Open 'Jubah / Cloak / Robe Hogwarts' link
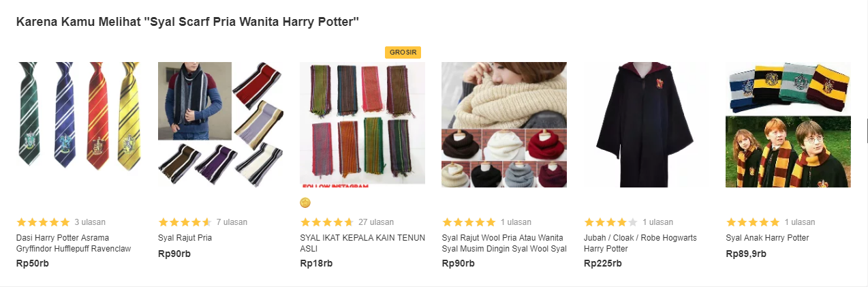 640,243
